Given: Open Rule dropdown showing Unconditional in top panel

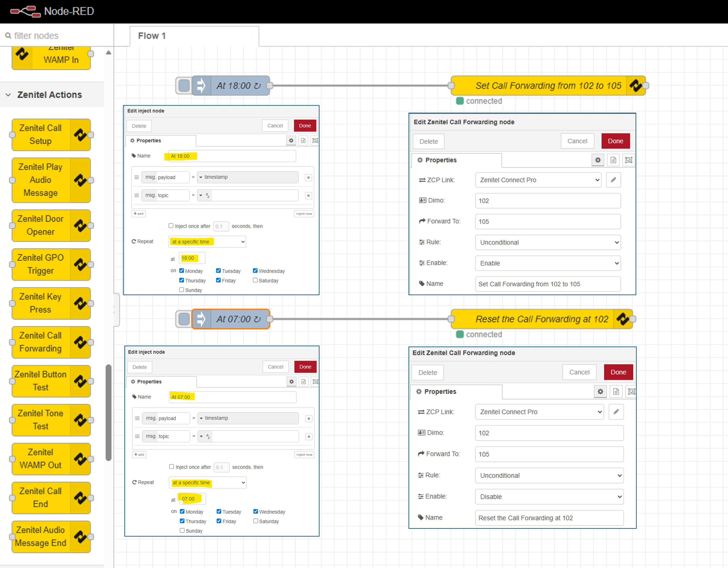Looking at the screenshot, I should (x=548, y=242).
